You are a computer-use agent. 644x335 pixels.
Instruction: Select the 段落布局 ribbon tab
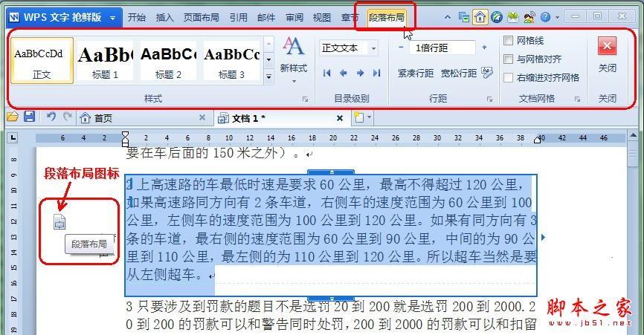386,18
